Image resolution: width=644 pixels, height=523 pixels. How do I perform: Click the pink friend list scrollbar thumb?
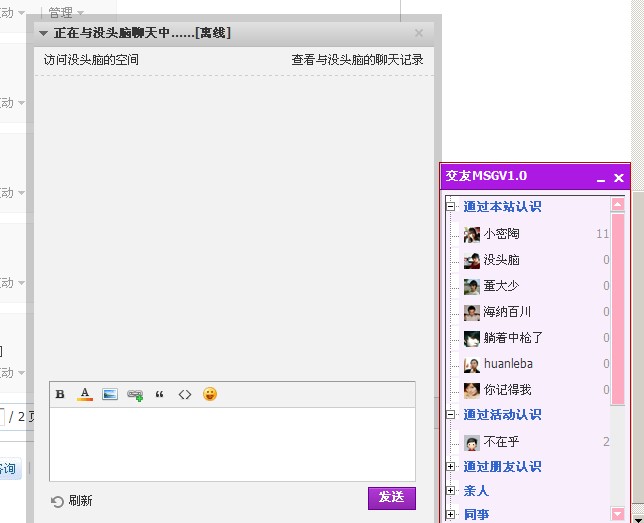[618, 308]
